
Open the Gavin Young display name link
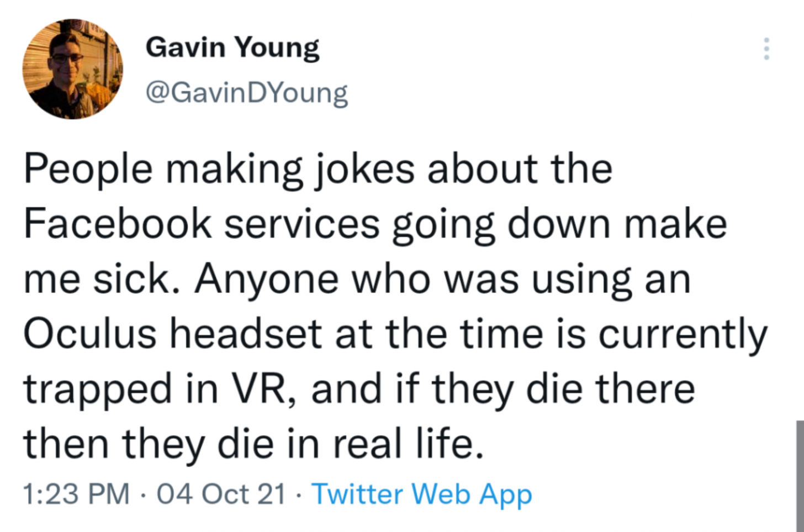coord(232,47)
